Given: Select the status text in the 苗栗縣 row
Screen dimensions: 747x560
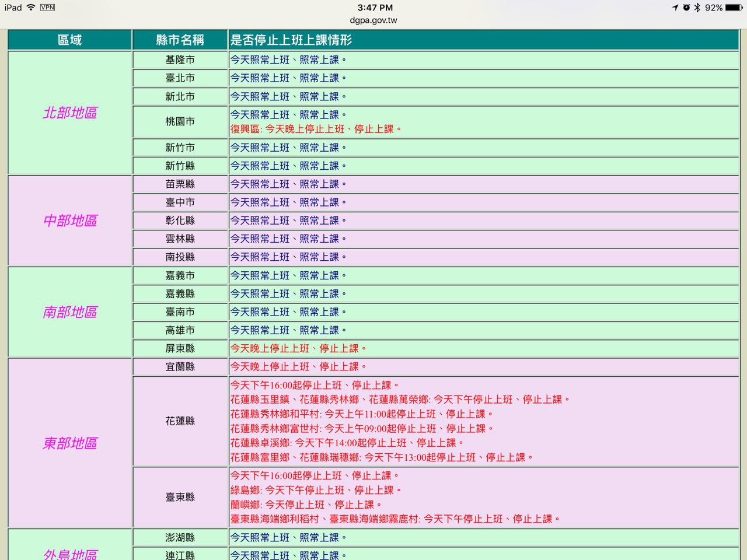Looking at the screenshot, I should point(289,184).
